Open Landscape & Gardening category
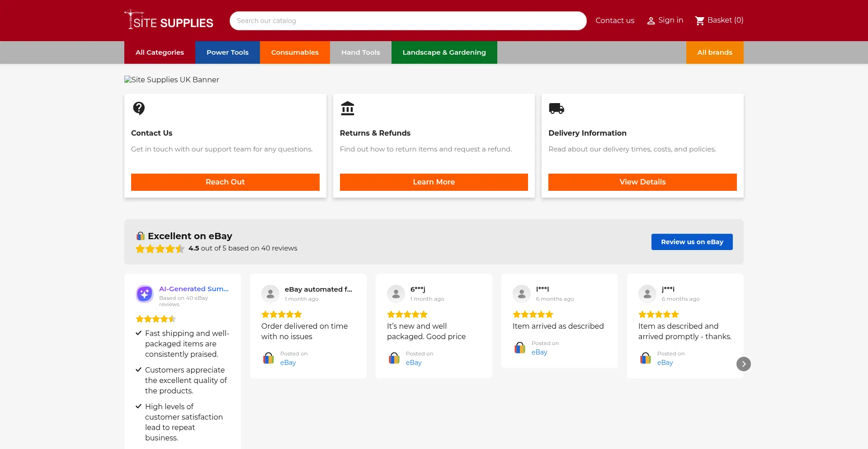The width and height of the screenshot is (868, 449). click(444, 52)
